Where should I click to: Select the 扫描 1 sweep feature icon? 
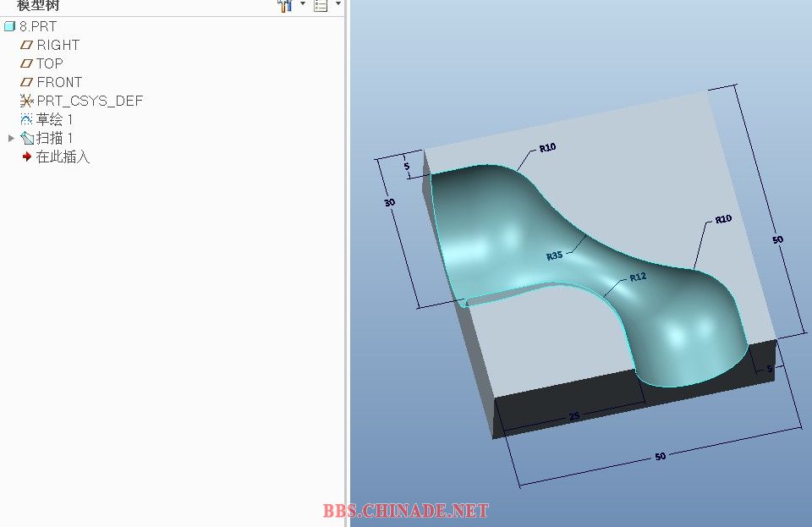[x=27, y=138]
